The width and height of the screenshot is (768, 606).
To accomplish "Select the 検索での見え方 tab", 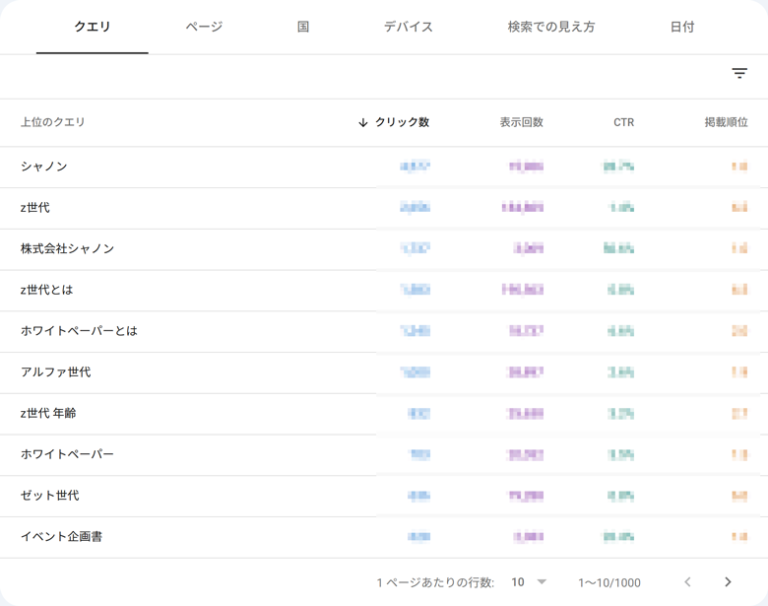I will (551, 27).
